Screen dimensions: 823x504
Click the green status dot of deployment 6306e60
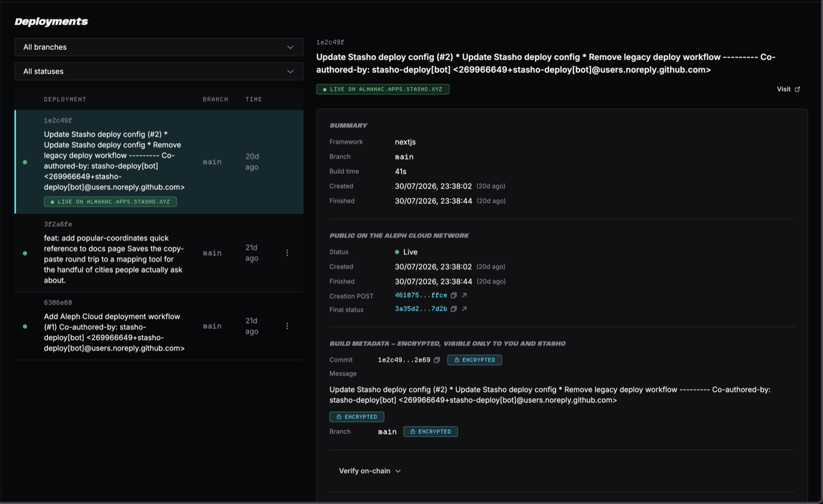click(x=25, y=327)
